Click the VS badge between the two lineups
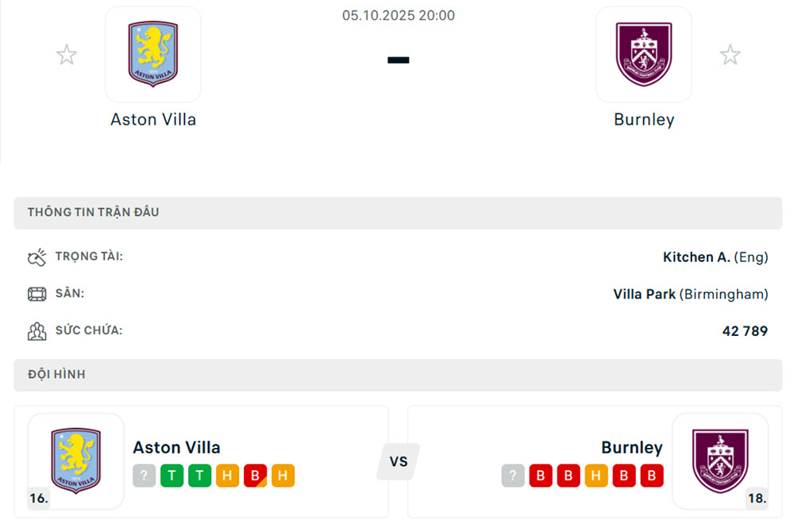 [x=398, y=461]
